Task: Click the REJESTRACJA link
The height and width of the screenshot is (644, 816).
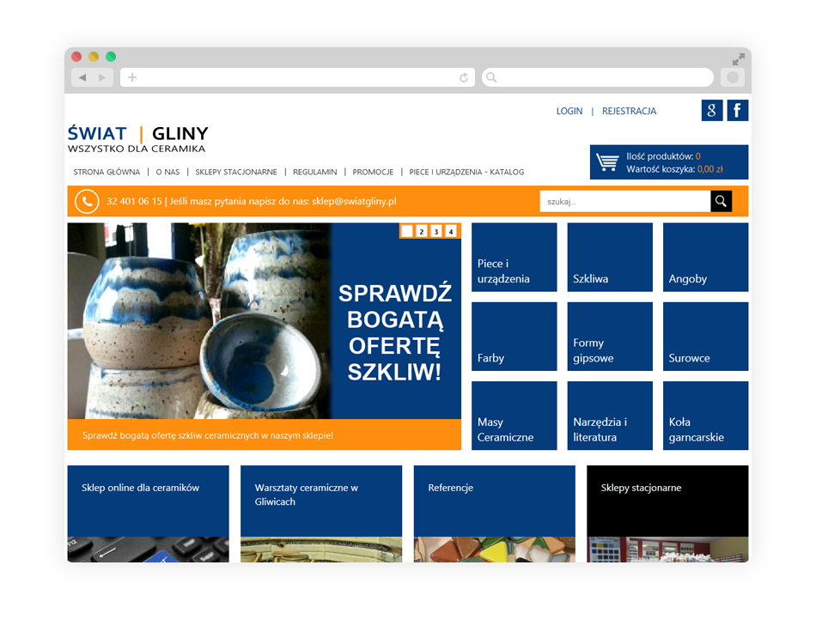Action: tap(629, 111)
